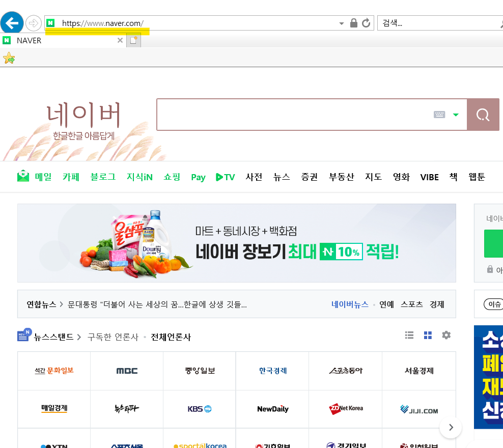
Task: Click the 스포츠 news link
Action: click(411, 304)
